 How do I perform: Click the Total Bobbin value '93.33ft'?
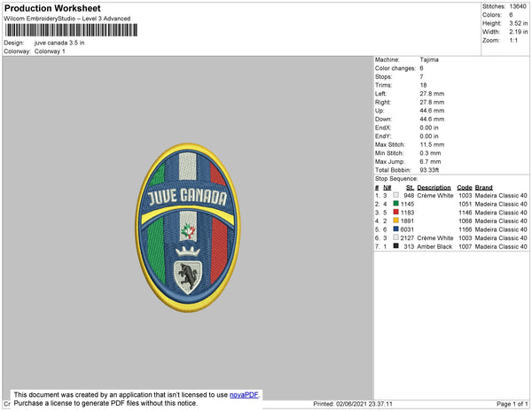point(429,170)
